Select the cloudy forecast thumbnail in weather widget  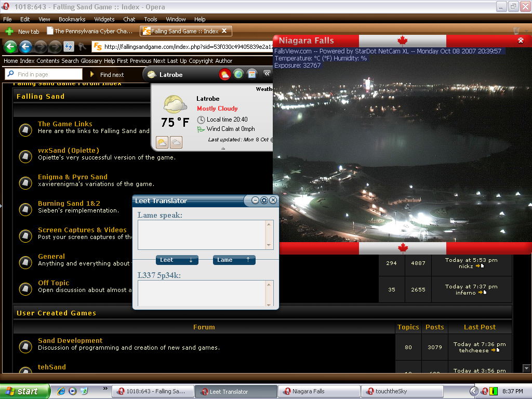[x=176, y=142]
